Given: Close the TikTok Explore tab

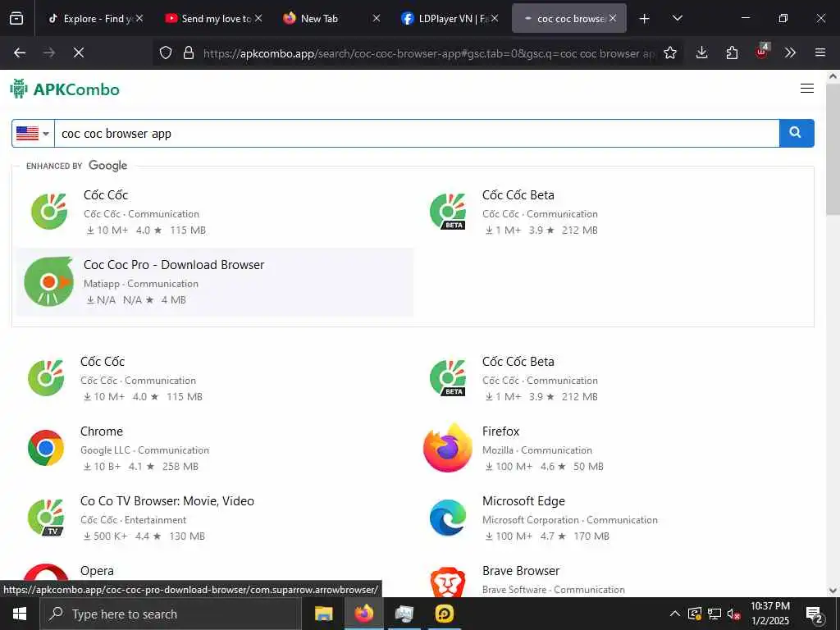Looking at the screenshot, I should (x=139, y=18).
